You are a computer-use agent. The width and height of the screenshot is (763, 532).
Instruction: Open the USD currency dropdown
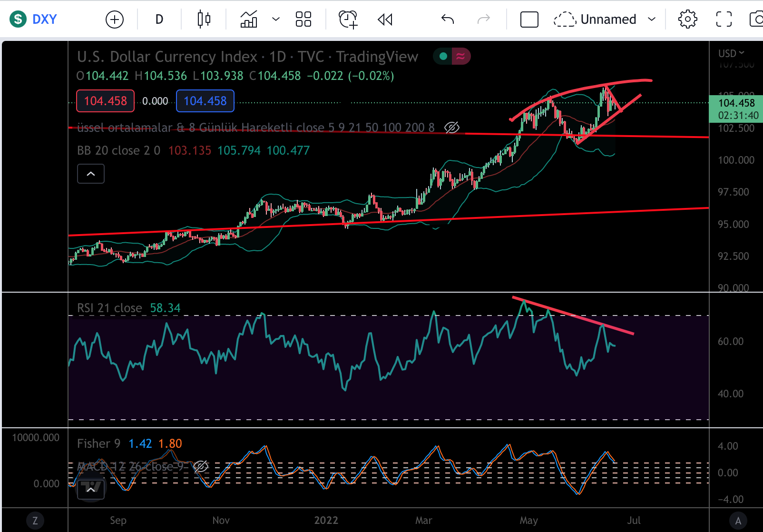pyautogui.click(x=731, y=53)
